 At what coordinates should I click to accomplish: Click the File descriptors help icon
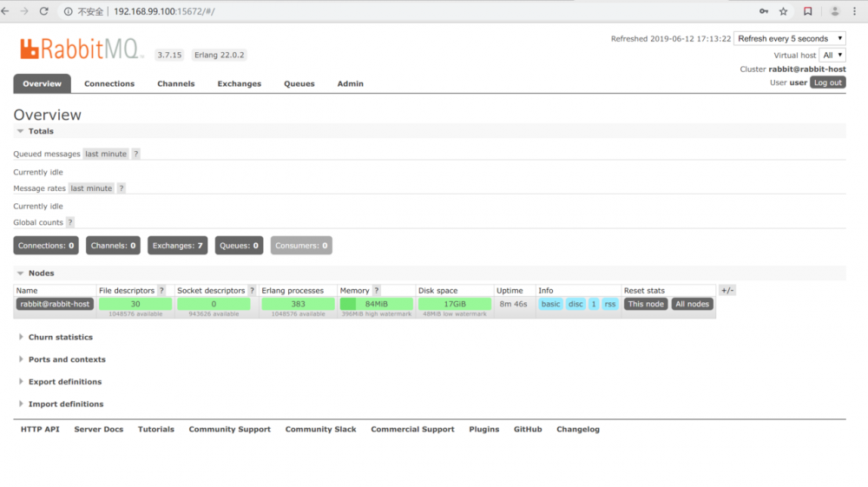click(161, 291)
